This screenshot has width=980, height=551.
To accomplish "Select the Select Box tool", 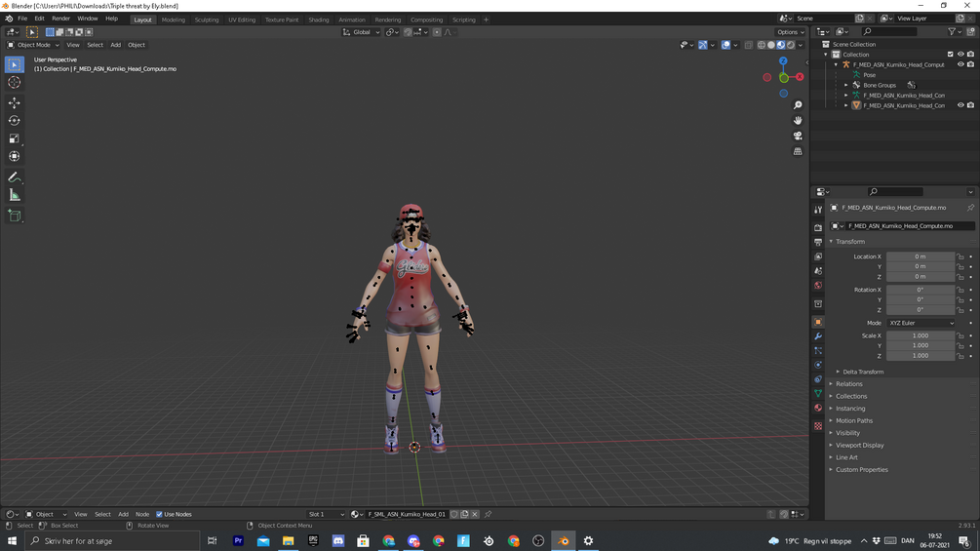I will click(x=15, y=64).
